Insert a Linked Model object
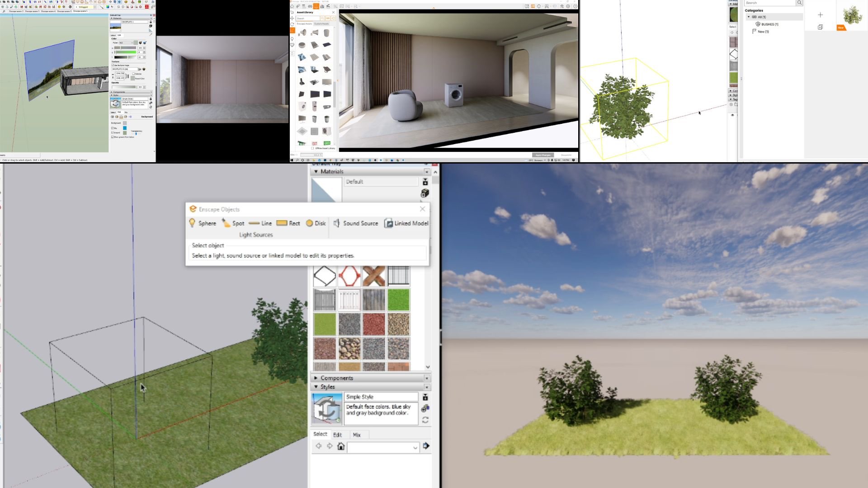 point(406,223)
